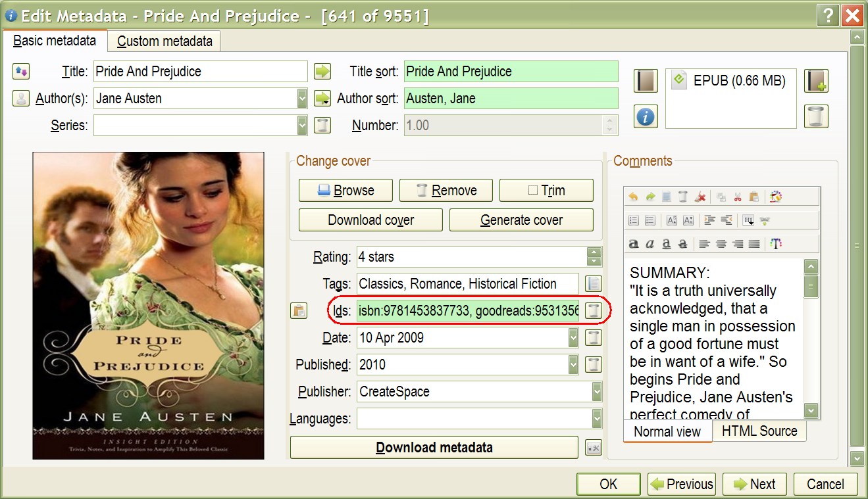The height and width of the screenshot is (499, 868).
Task: Increase indentation in Comments
Action: (x=709, y=220)
